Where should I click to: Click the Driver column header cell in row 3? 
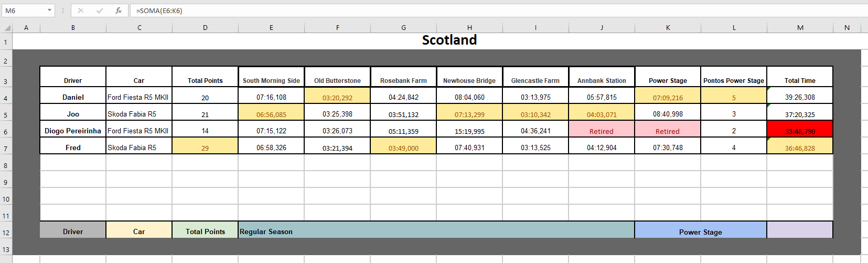tap(73, 77)
